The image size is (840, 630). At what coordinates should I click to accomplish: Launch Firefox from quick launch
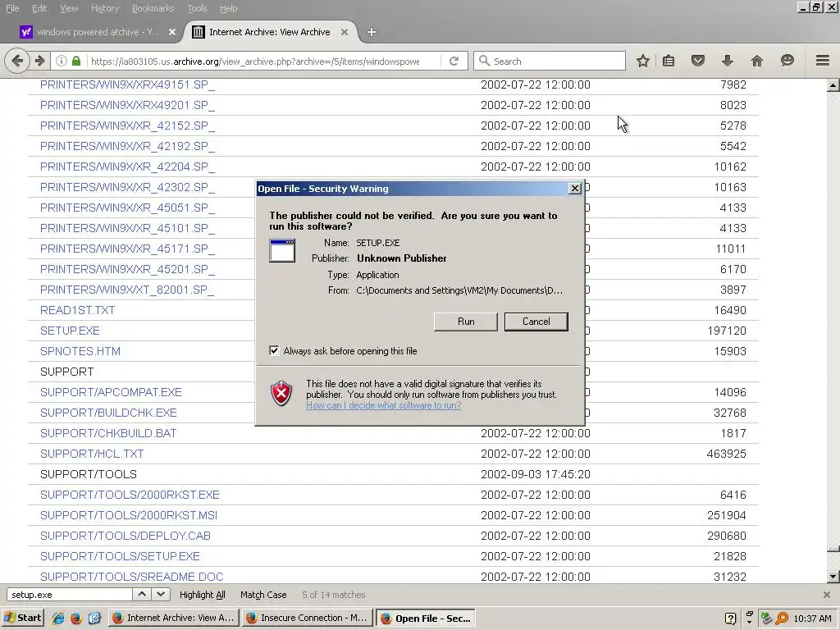pyautogui.click(x=76, y=619)
